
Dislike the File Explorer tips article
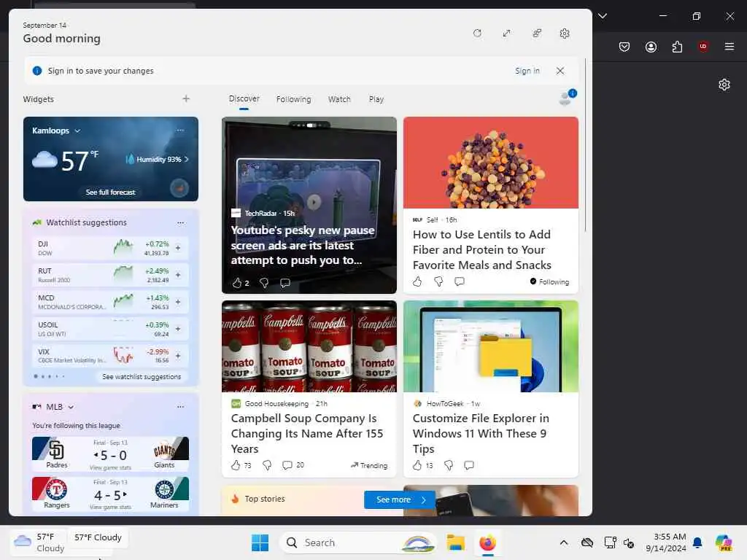[x=449, y=465]
